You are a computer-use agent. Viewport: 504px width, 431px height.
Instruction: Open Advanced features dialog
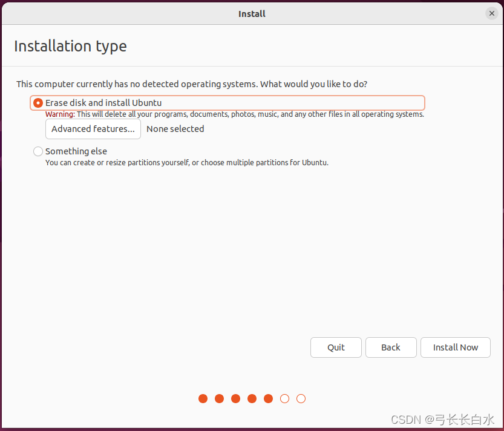coord(93,129)
